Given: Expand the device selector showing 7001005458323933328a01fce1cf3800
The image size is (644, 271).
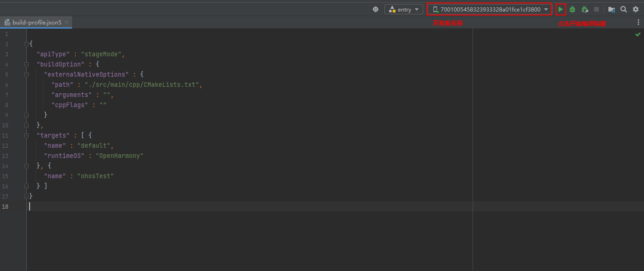Looking at the screenshot, I should (x=490, y=9).
